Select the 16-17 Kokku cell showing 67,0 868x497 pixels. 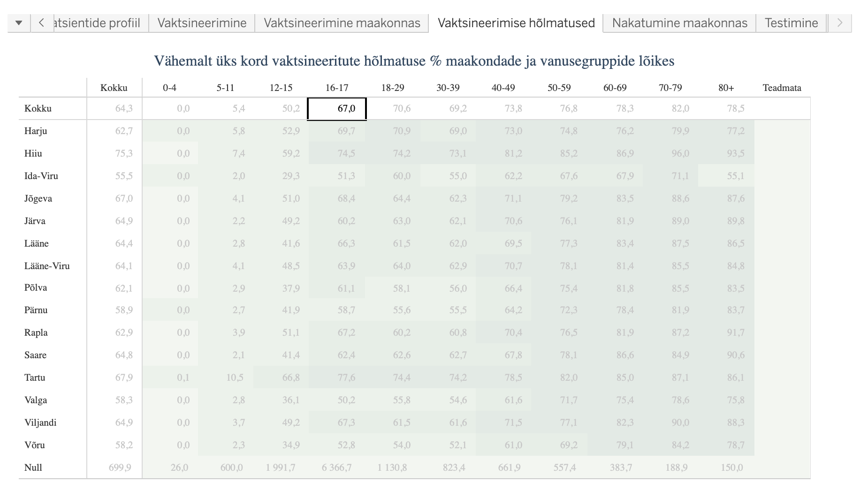pos(337,108)
